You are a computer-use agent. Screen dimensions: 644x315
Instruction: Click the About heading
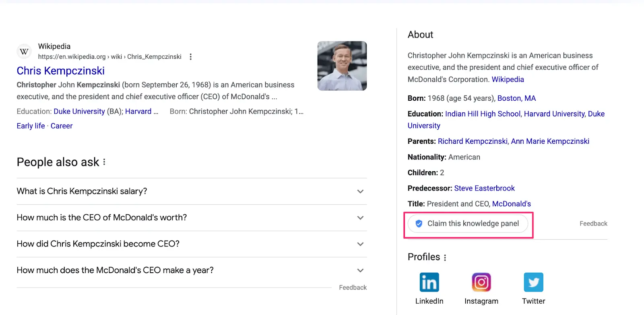[x=420, y=35]
